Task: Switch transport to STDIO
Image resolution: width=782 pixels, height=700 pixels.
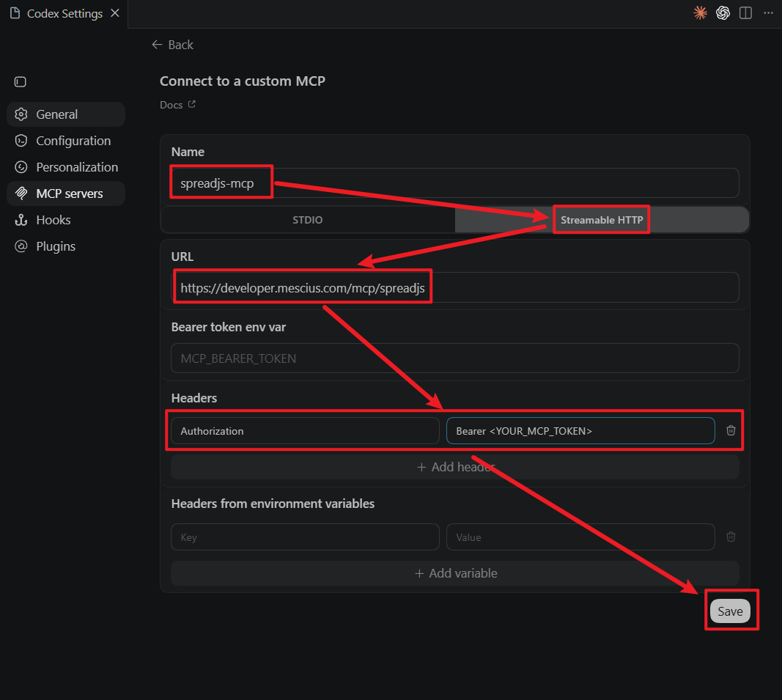Action: (x=308, y=220)
